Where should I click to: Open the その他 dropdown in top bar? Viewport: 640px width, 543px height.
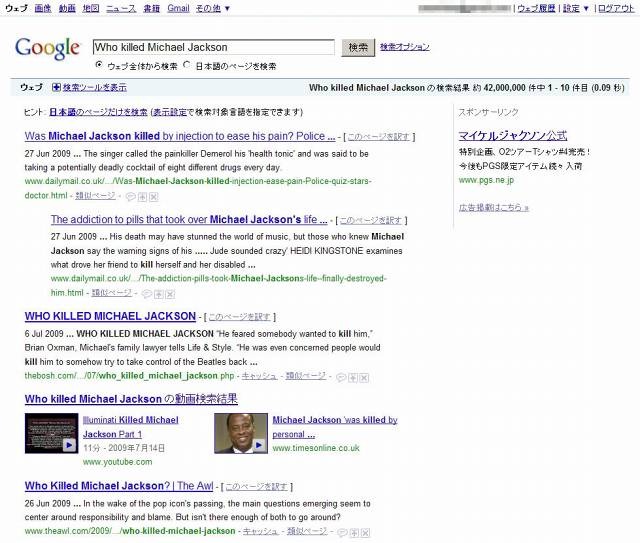(x=213, y=8)
